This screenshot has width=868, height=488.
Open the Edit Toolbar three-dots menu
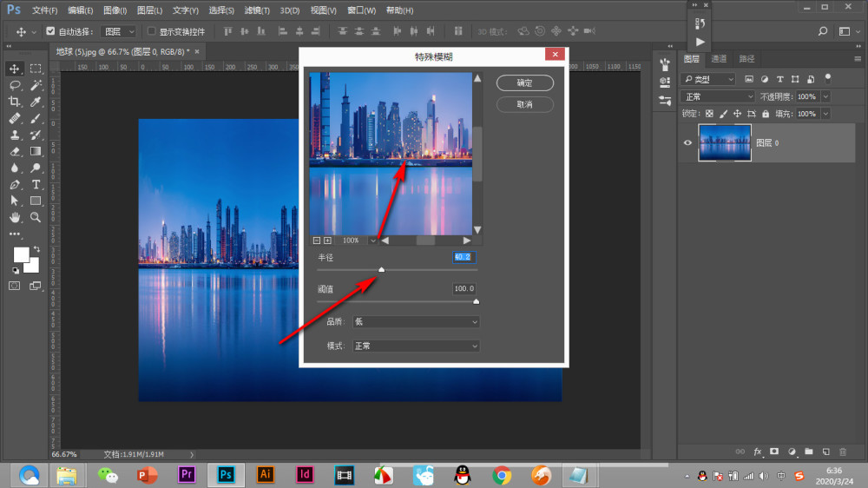15,234
